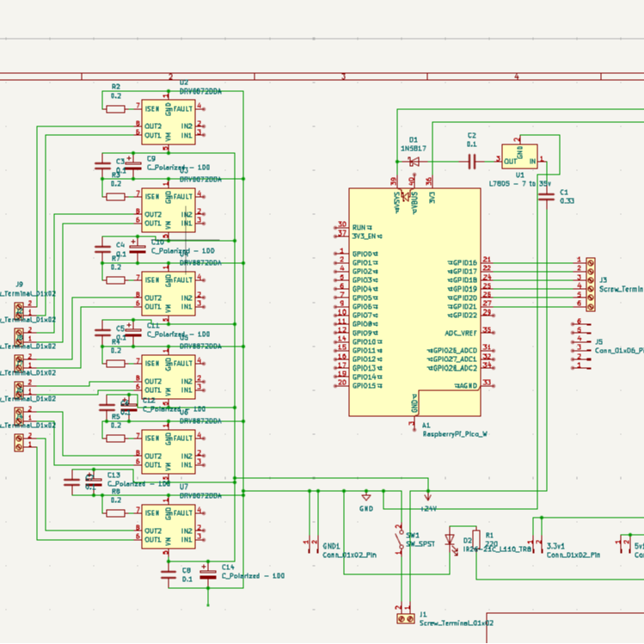Click the GPIO0 pin label on Pico
The width and height of the screenshot is (644, 644).
click(x=365, y=254)
